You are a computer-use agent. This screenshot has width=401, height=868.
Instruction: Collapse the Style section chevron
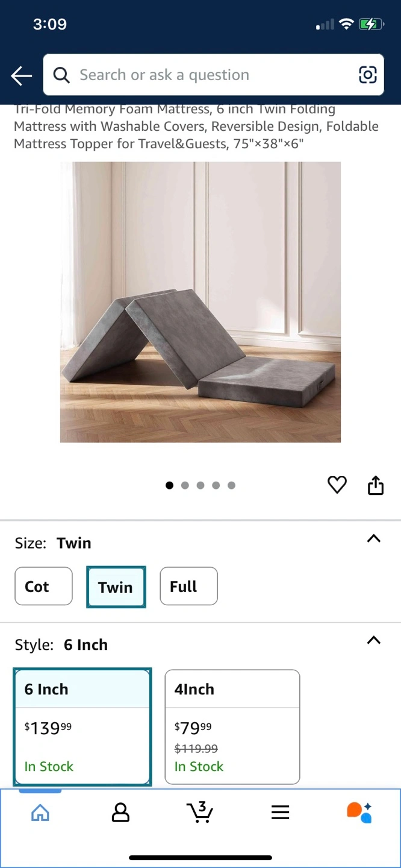click(374, 640)
